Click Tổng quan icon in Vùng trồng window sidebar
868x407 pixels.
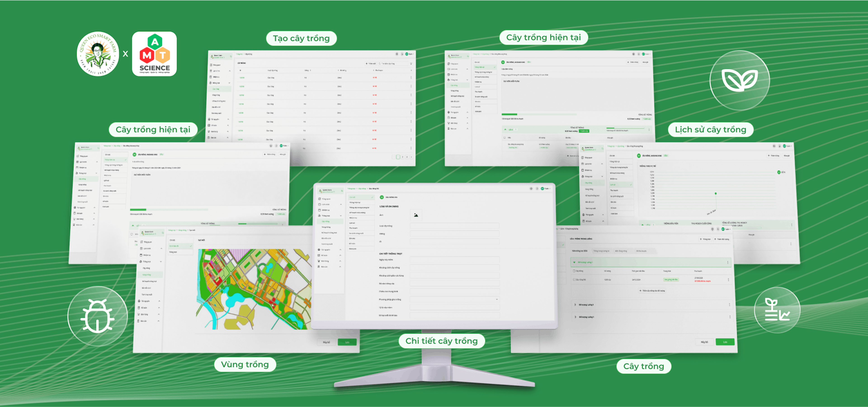pyautogui.click(x=142, y=242)
